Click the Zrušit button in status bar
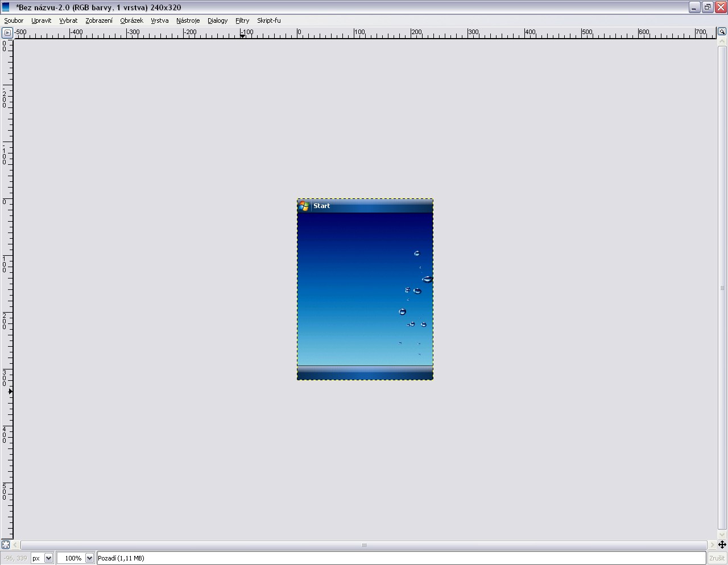The image size is (728, 565). pos(717,558)
